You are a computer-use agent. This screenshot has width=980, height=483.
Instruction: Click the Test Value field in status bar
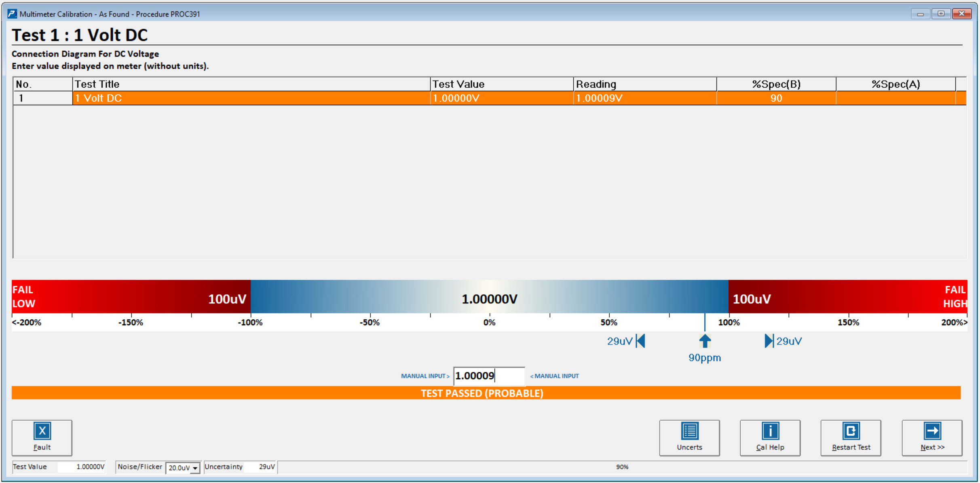[x=81, y=467]
